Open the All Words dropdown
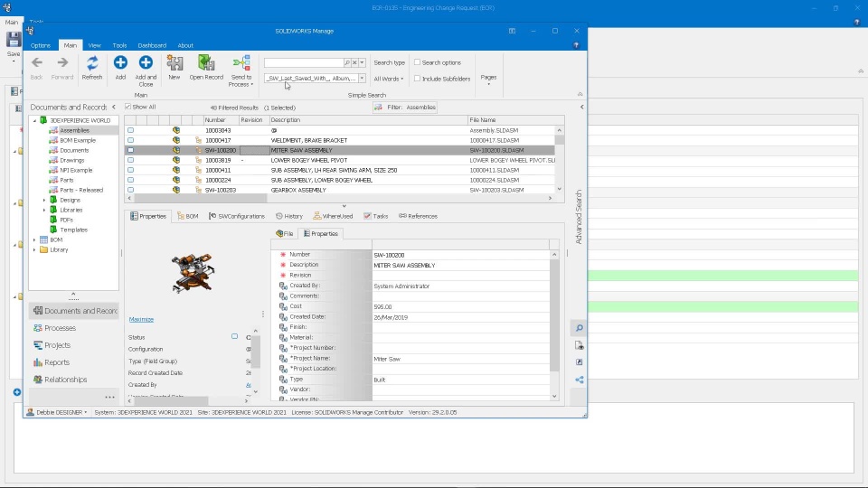The height and width of the screenshot is (488, 868). 389,79
